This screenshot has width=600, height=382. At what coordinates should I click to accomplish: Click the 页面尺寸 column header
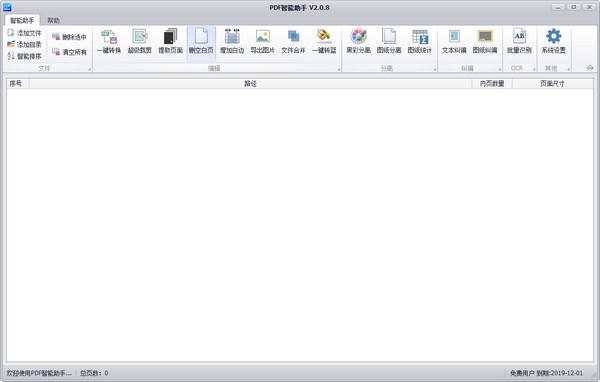pyautogui.click(x=553, y=83)
